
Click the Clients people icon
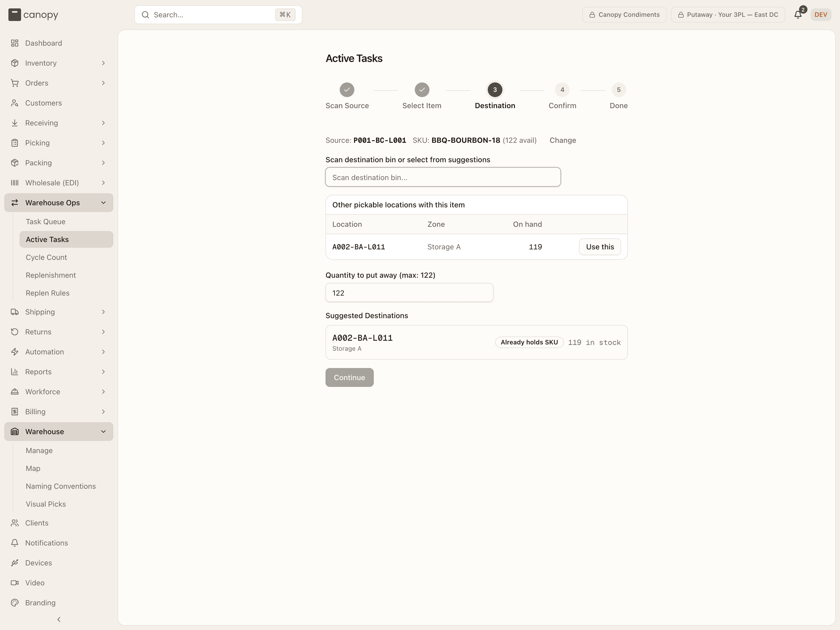point(15,523)
